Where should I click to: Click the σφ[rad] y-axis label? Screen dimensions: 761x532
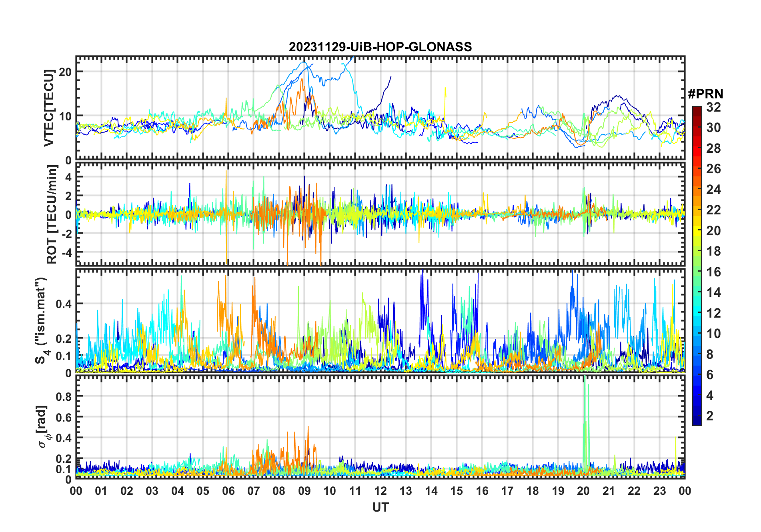coord(44,427)
